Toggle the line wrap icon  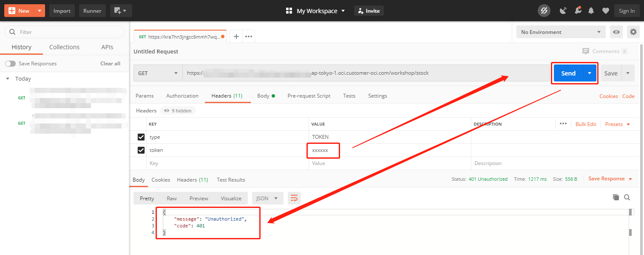[x=294, y=198]
